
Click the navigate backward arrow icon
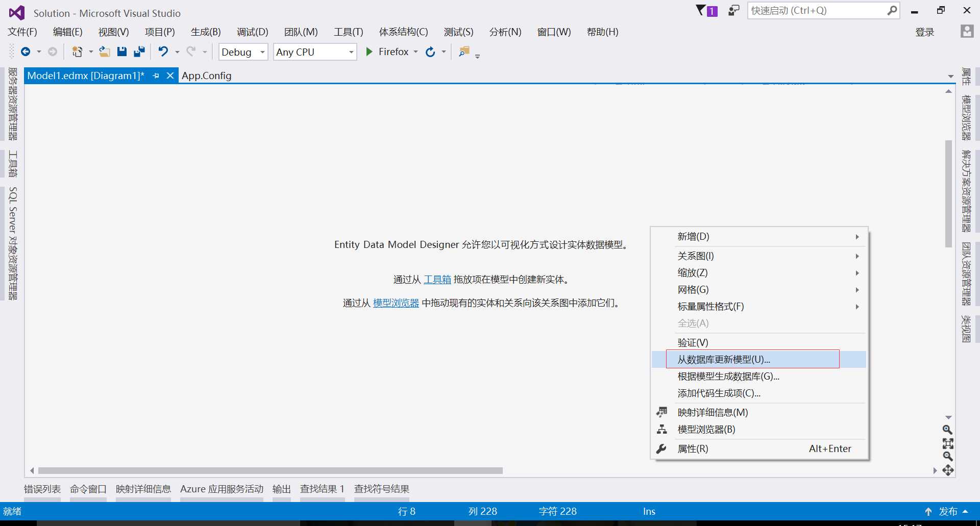[26, 52]
